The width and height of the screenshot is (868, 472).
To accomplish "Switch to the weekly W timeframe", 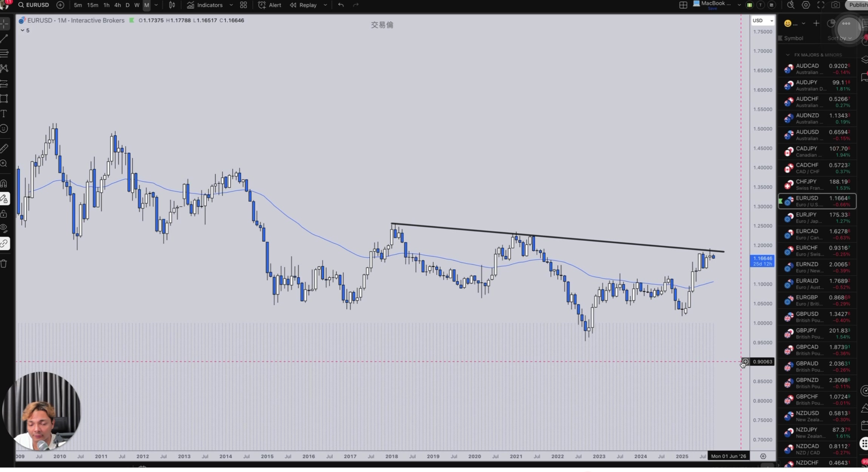I will tap(137, 5).
